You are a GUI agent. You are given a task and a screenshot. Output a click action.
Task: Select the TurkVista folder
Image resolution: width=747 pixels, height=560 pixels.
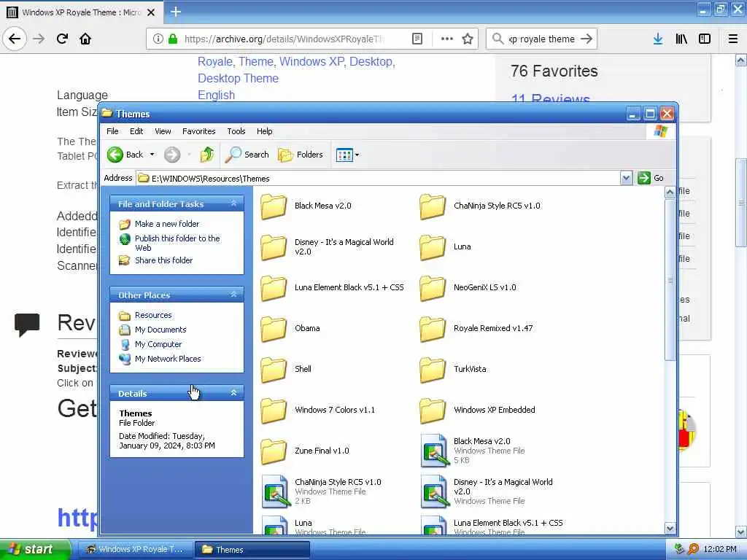pyautogui.click(x=453, y=370)
